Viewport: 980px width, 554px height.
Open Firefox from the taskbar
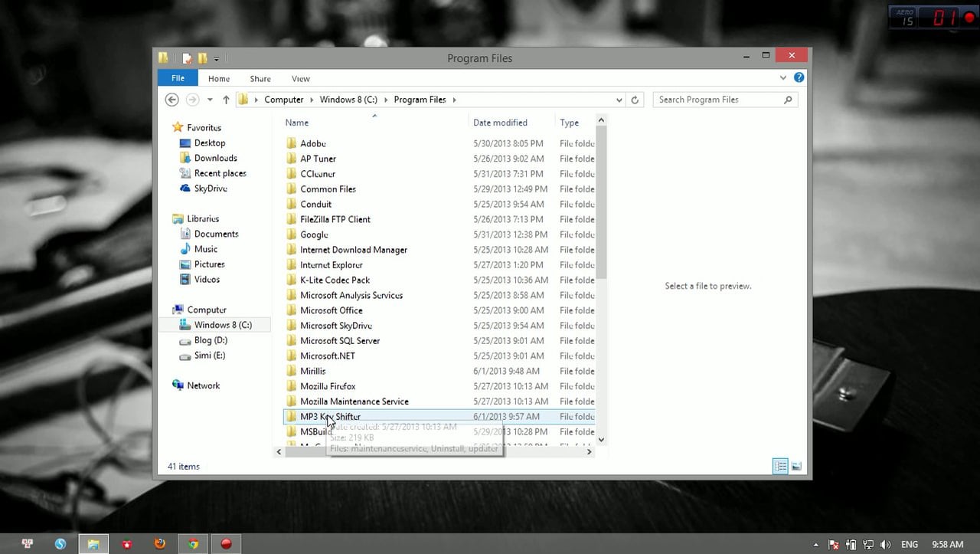[x=159, y=544]
